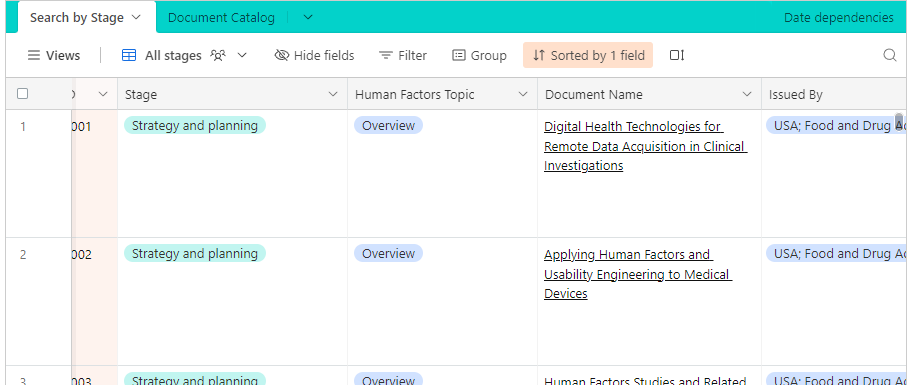
Task: Select row number 2
Action: coord(23,255)
